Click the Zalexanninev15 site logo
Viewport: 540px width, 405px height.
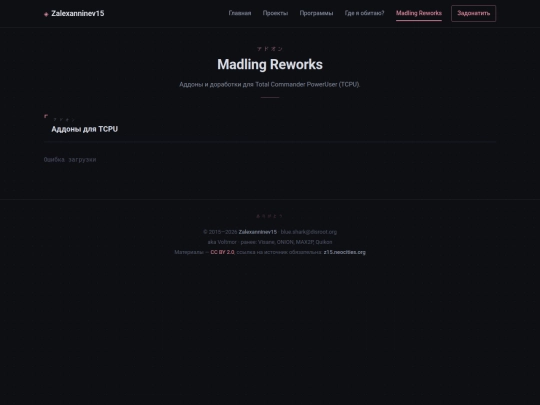[74, 13]
